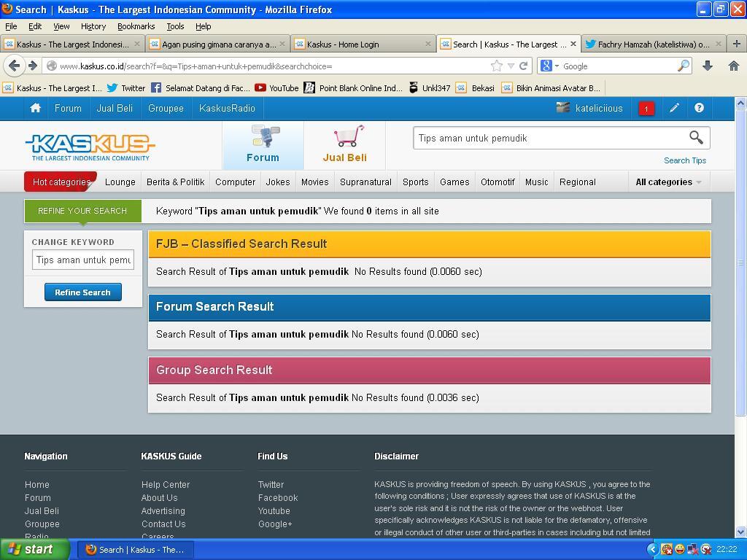Open the Otomotif category
747x560 pixels.
[498, 182]
